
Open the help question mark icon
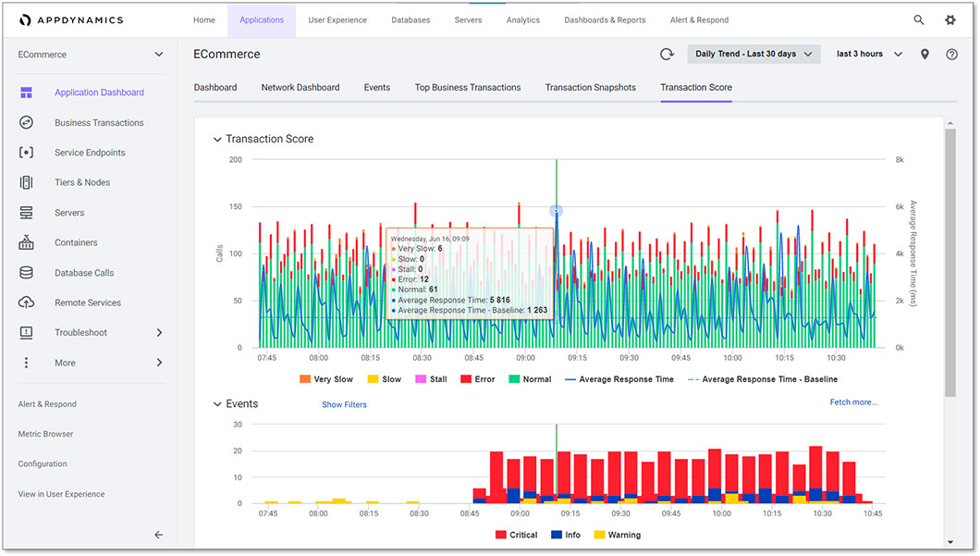951,55
